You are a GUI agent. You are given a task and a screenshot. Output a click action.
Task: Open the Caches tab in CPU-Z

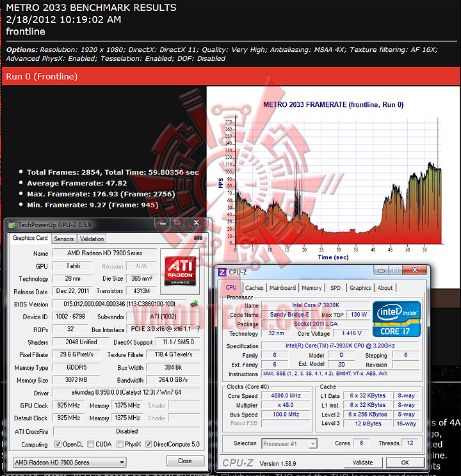coord(254,288)
